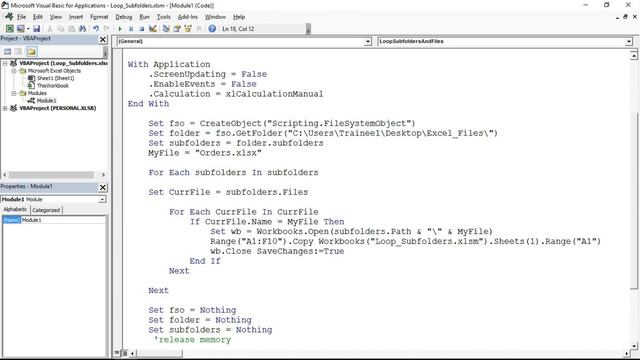
Task: Click the Paste clipboard icon
Action: click(71, 29)
